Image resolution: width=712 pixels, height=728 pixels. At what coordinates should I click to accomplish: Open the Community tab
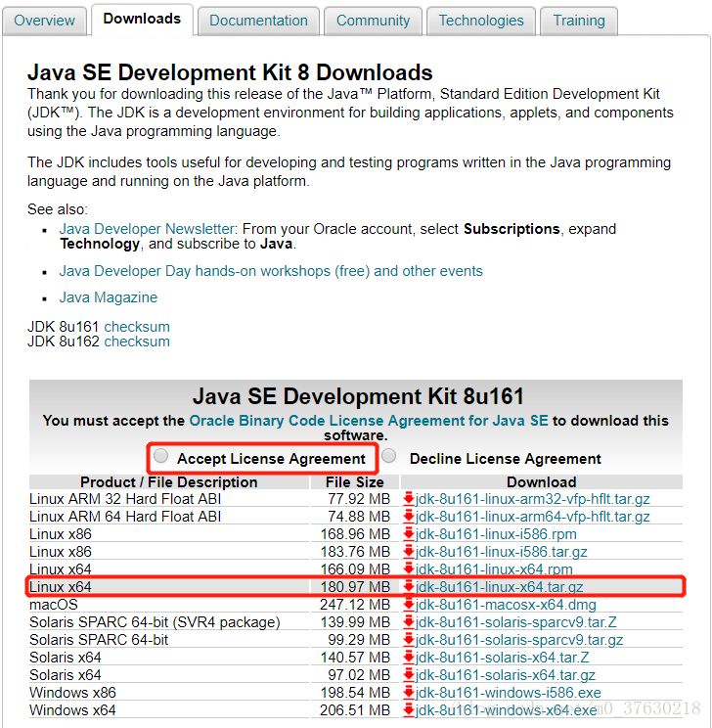[x=374, y=21]
